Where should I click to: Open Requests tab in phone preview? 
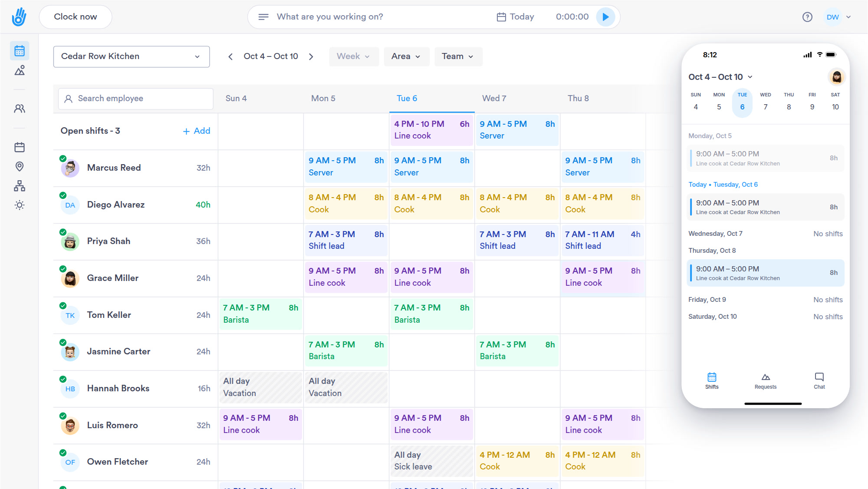pos(766,380)
